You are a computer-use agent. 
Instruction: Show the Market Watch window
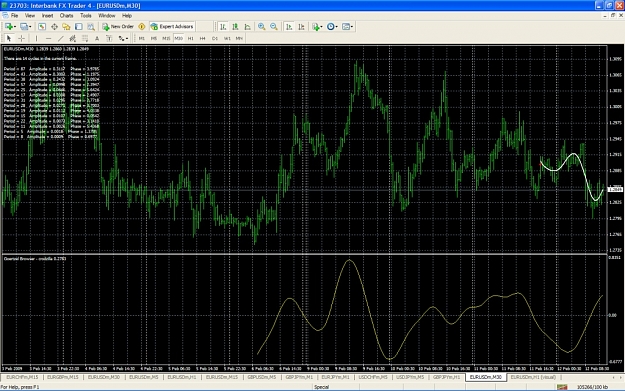pos(41,27)
